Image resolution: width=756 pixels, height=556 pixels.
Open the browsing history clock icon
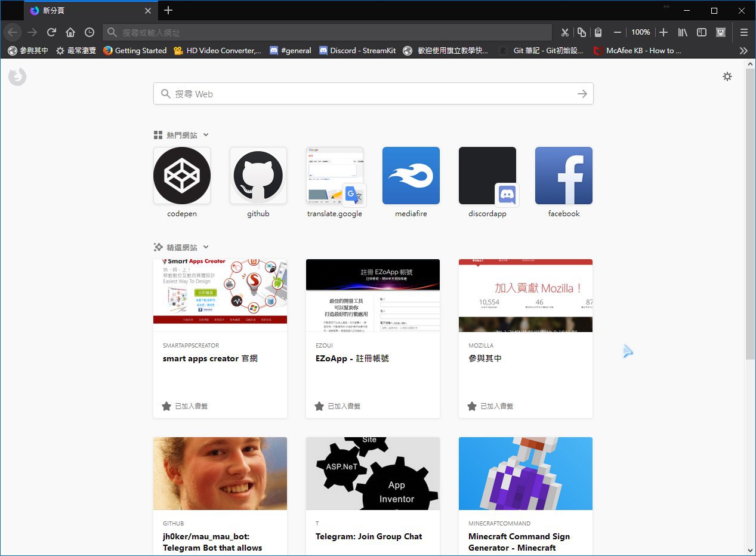[x=89, y=32]
